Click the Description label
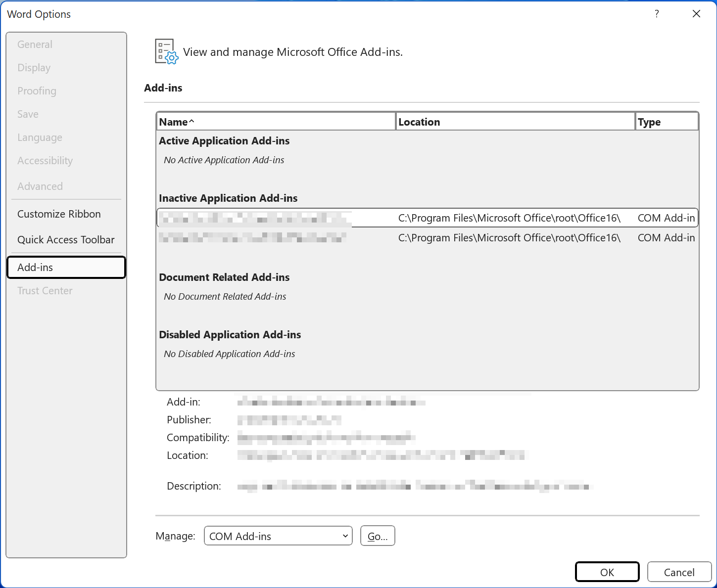This screenshot has height=588, width=717. coord(194,486)
